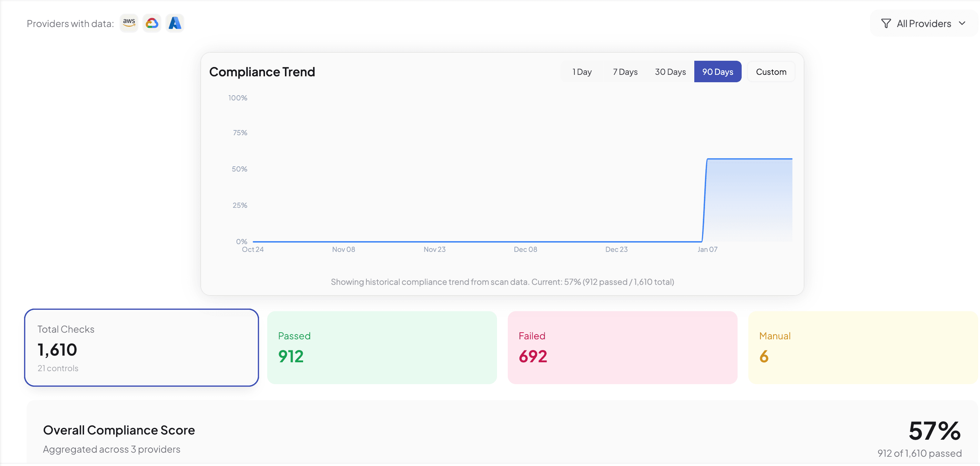980x466 pixels.
Task: Select the Total Checks card
Action: (141, 347)
